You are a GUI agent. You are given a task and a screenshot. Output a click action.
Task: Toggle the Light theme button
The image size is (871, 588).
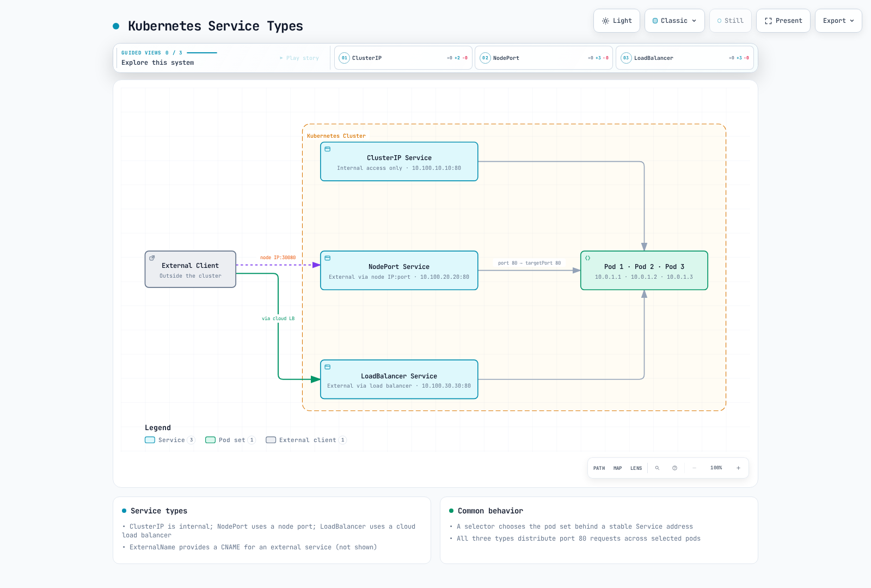pyautogui.click(x=617, y=21)
